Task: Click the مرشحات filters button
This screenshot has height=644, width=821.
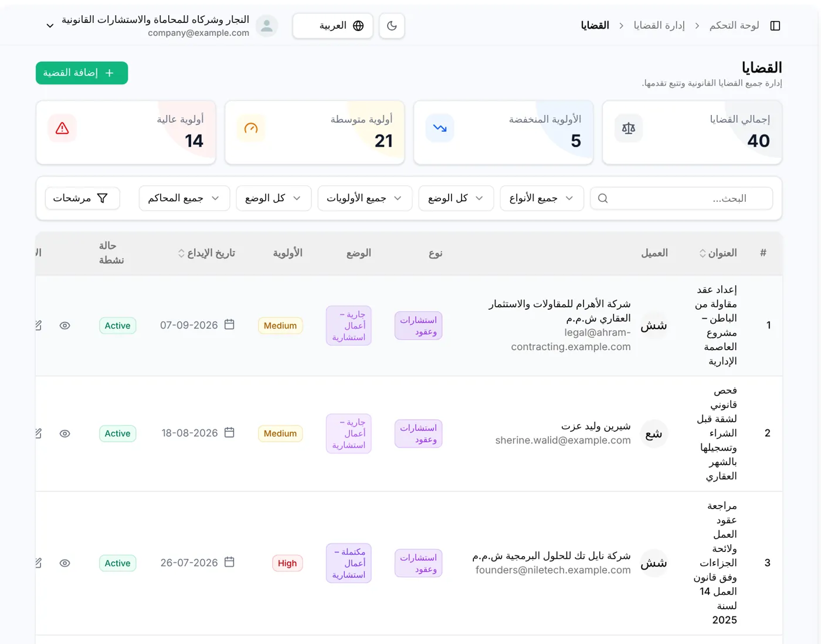Action: tap(82, 198)
